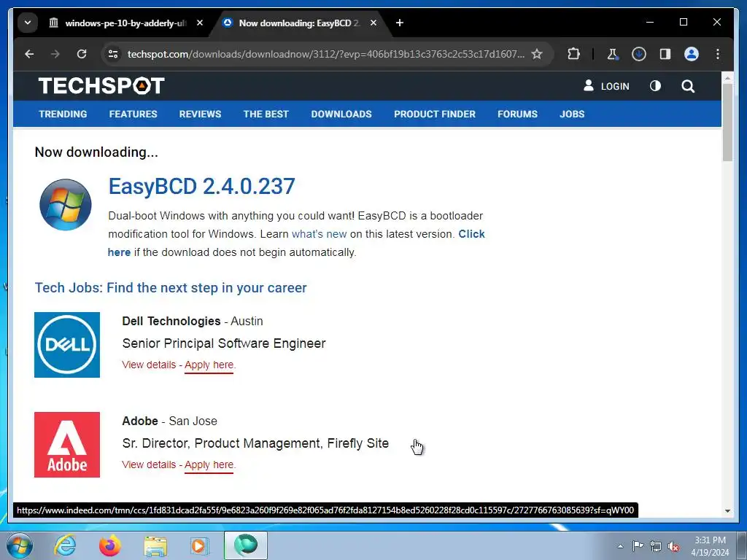Screen dimensions: 747x560
Task: Click the scrollbar up arrow
Action: [x=727, y=77]
